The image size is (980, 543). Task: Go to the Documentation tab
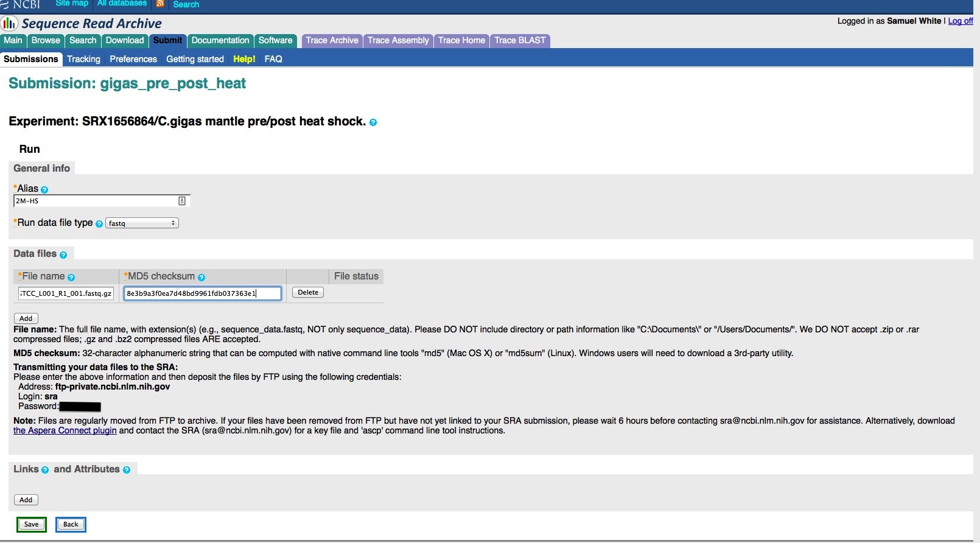click(220, 40)
